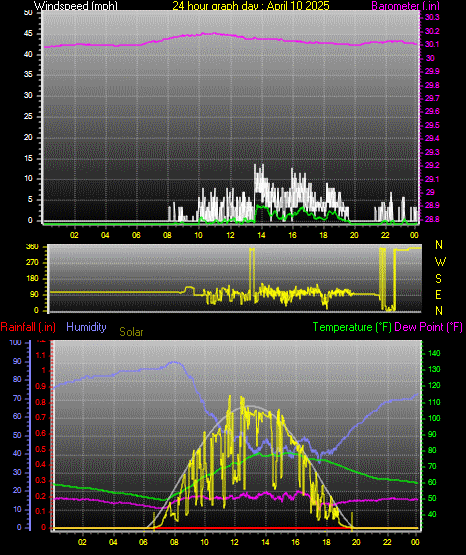Click the Dew Point (°F) legend label
Viewport: 466px width, 555px height.
428,327
